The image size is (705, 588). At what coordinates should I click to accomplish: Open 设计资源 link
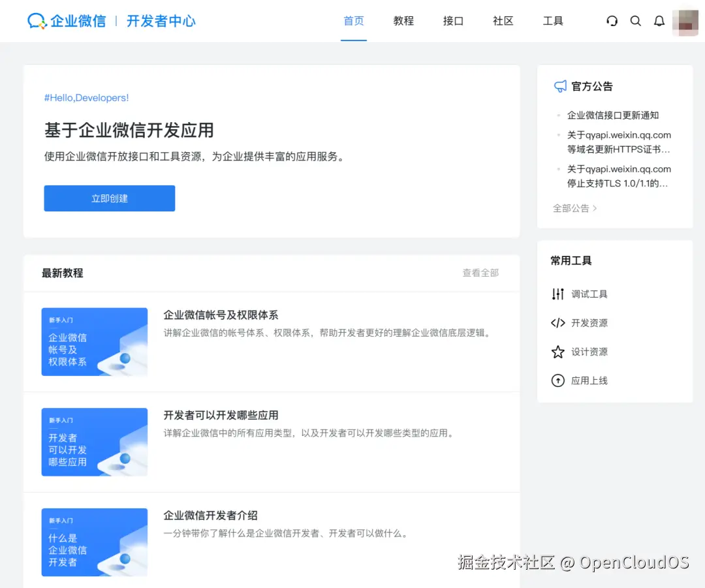click(x=589, y=352)
